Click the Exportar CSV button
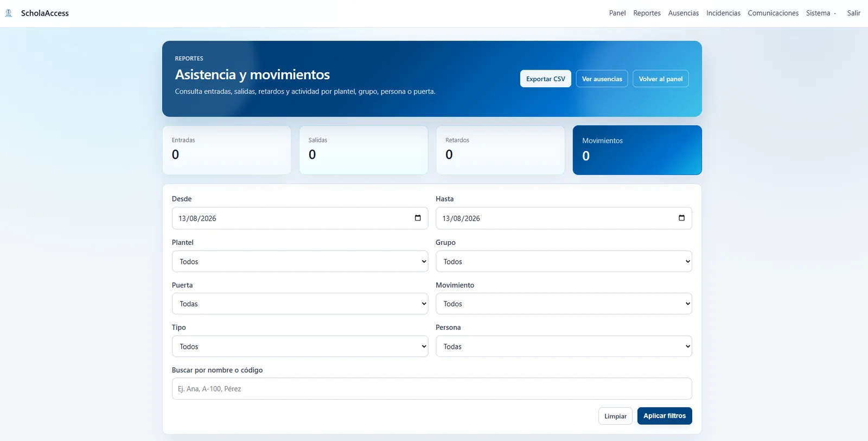Viewport: 868px width, 441px height. pyautogui.click(x=546, y=79)
